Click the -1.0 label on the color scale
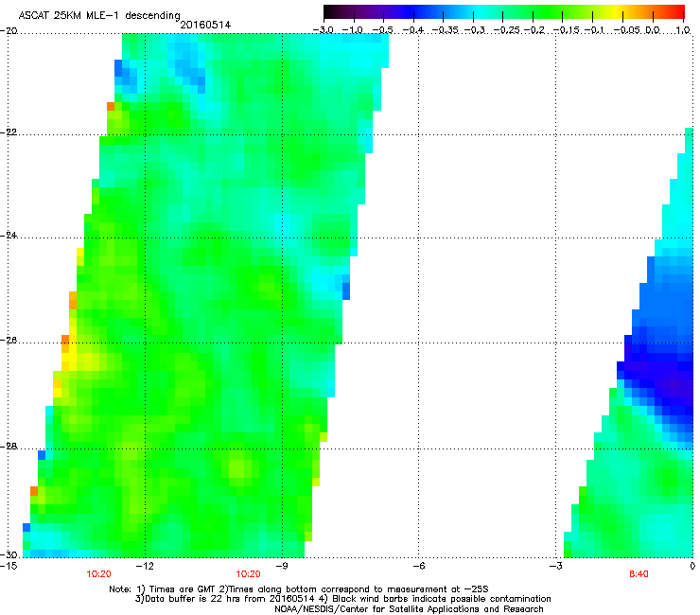Viewport: 700px width, 615px height. click(x=352, y=30)
